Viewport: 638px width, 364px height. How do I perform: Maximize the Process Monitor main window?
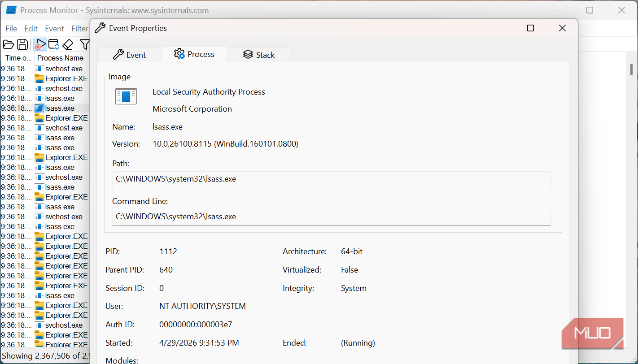click(590, 10)
